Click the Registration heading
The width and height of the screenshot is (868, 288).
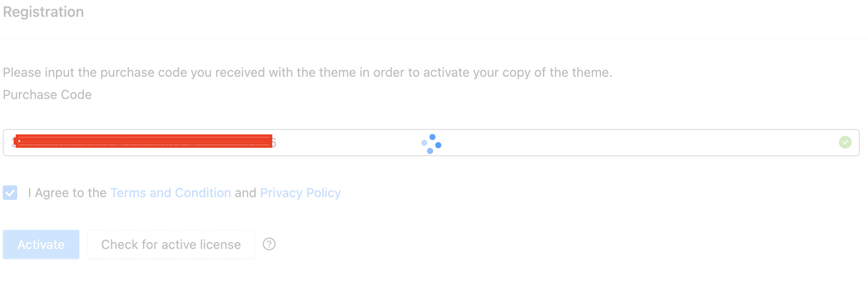pos(44,12)
